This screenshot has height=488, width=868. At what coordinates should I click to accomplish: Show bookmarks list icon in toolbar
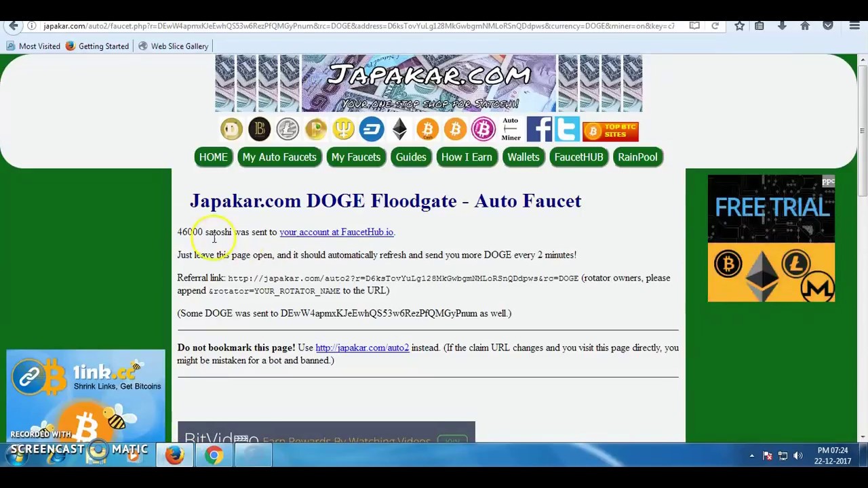tap(759, 26)
